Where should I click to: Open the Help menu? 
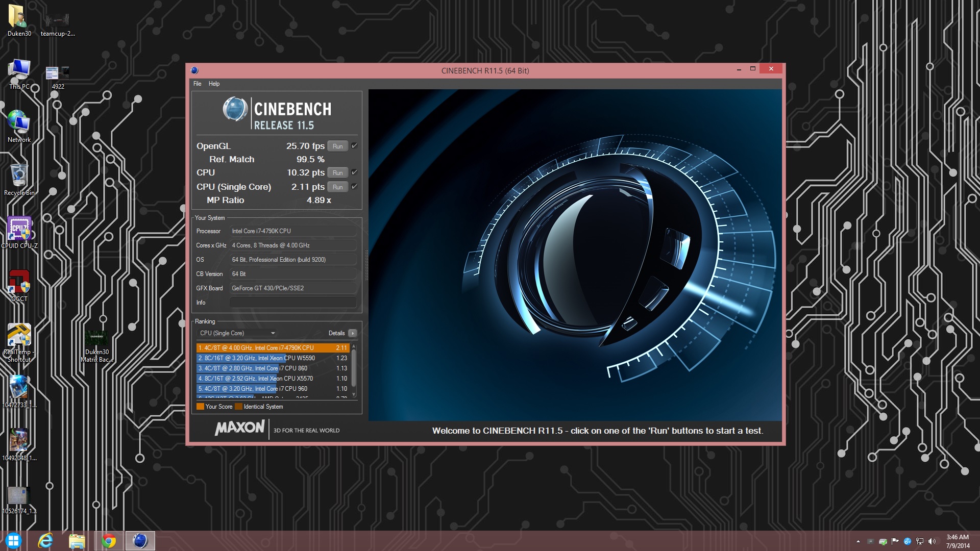pos(214,84)
